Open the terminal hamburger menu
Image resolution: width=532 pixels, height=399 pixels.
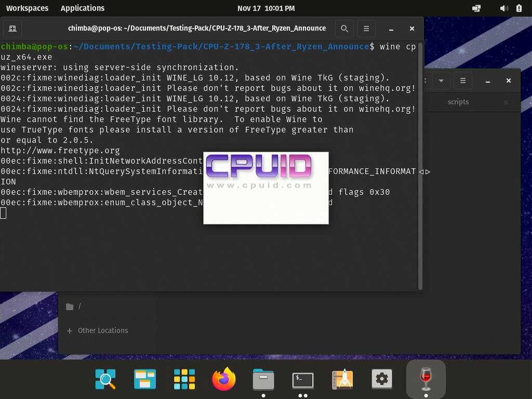[366, 29]
